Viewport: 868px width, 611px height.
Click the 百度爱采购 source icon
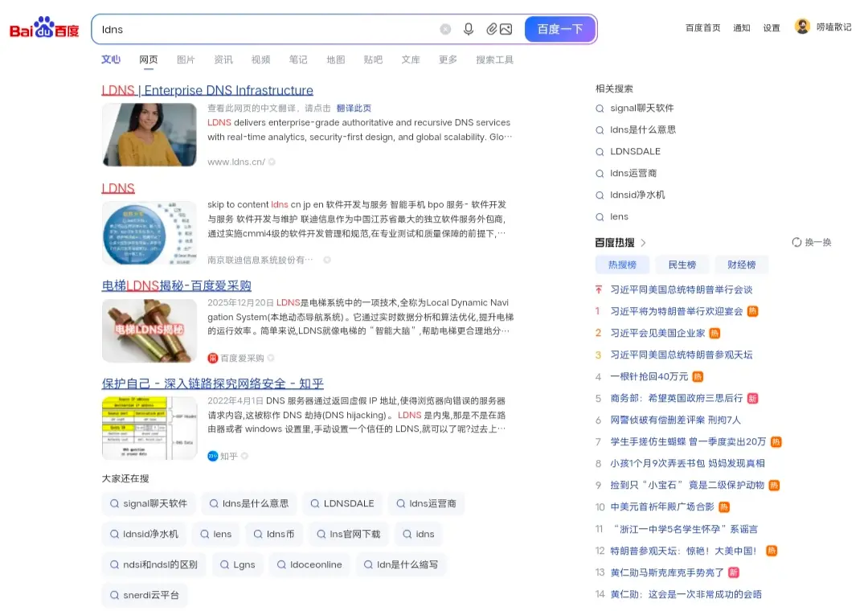coord(212,359)
